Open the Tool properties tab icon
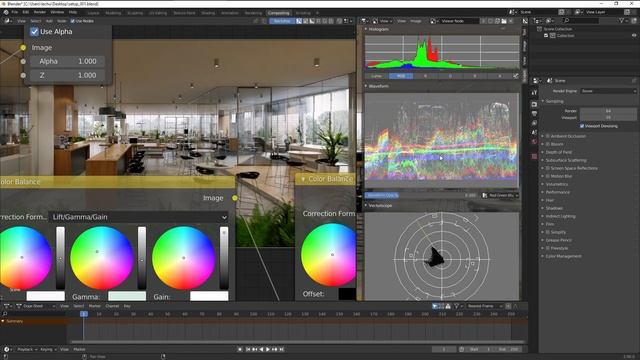640x360 pixels. tap(534, 93)
